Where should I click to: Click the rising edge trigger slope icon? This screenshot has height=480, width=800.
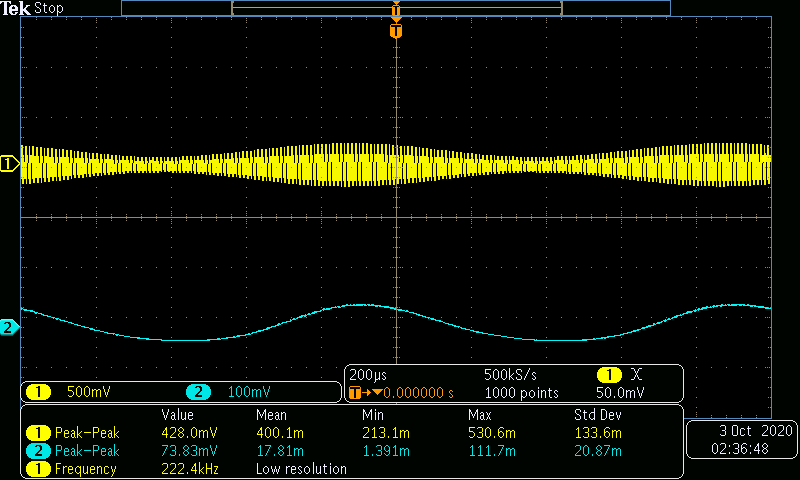click(636, 375)
